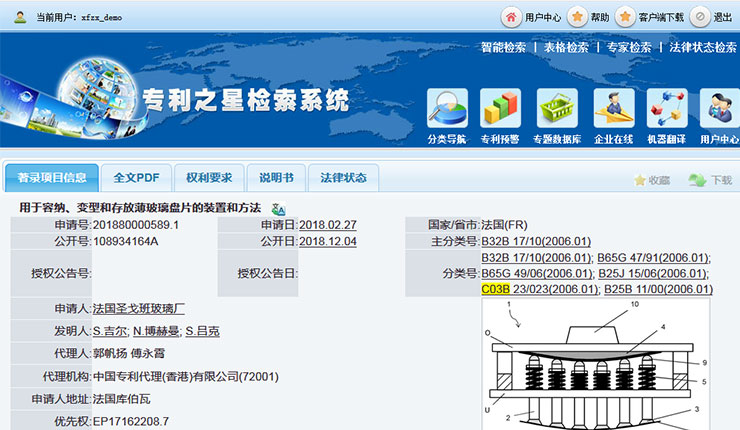Go to 智能检索 in top navigation

pos(503,47)
